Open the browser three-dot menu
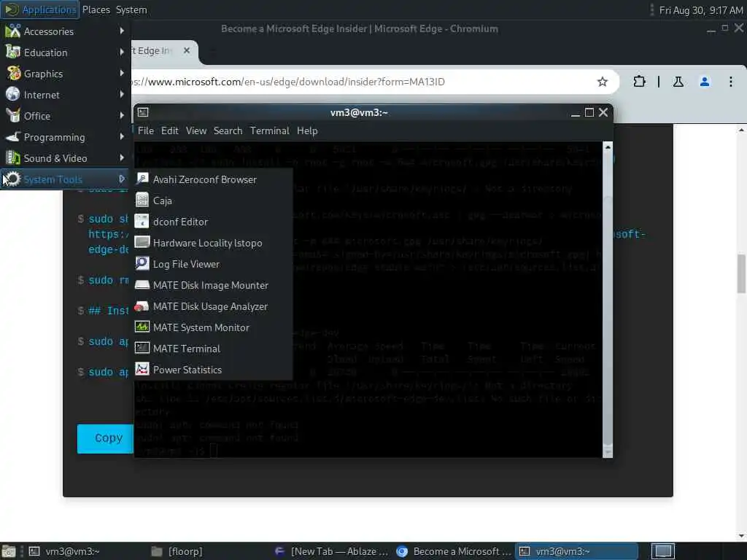This screenshot has width=747, height=560. pyautogui.click(x=730, y=82)
